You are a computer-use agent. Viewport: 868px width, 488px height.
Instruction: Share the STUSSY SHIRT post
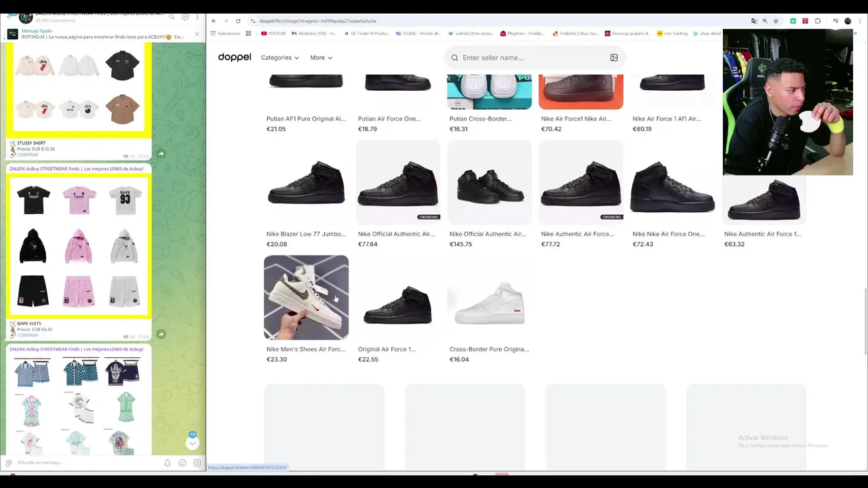pyautogui.click(x=161, y=154)
